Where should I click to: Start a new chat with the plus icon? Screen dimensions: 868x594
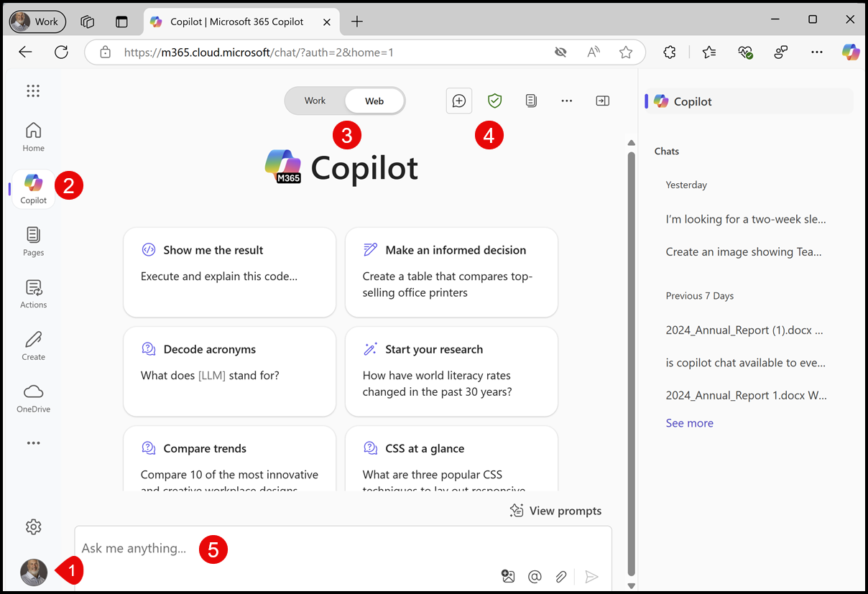click(459, 101)
